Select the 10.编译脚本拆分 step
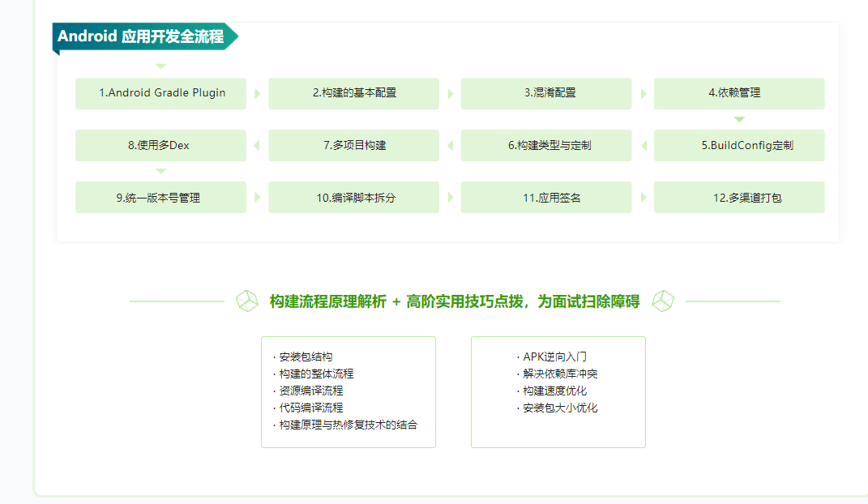Image resolution: width=868 pixels, height=504 pixels. [x=354, y=198]
